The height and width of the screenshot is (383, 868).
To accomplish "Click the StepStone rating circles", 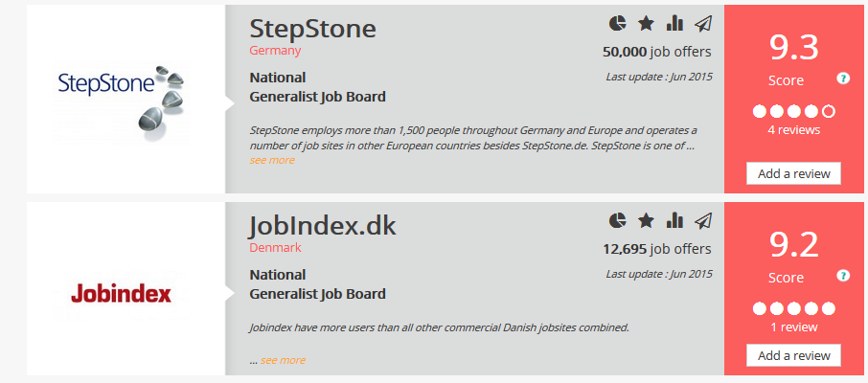I will 793,111.
